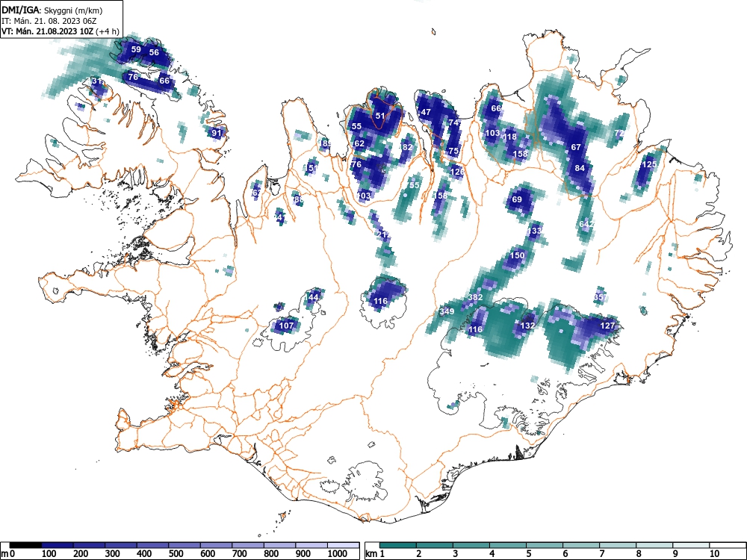Viewport: 747px width, 560px height.
Task: Click the 4–5 km teal legend swatch
Action: click(x=508, y=545)
